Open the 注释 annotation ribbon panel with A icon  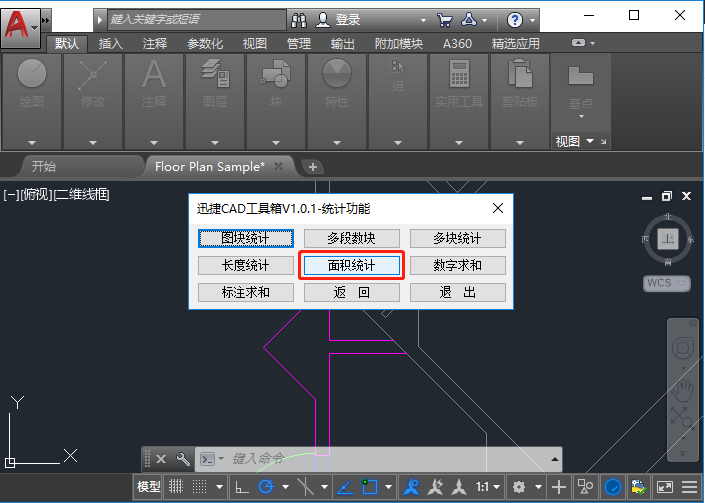point(154,102)
